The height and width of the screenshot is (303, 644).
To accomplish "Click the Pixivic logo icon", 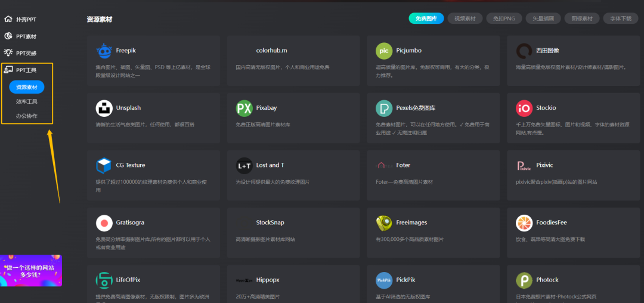I will tap(524, 165).
